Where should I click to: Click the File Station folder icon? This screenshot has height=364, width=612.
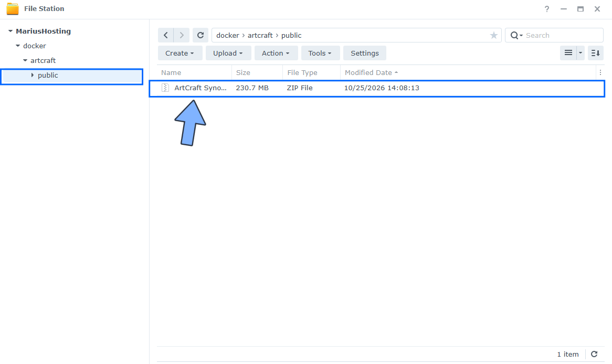(13, 8)
